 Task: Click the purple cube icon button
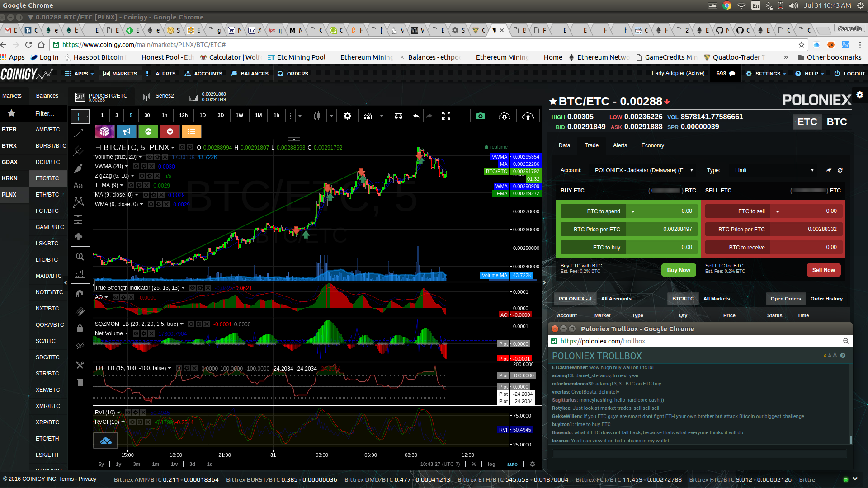click(x=104, y=131)
